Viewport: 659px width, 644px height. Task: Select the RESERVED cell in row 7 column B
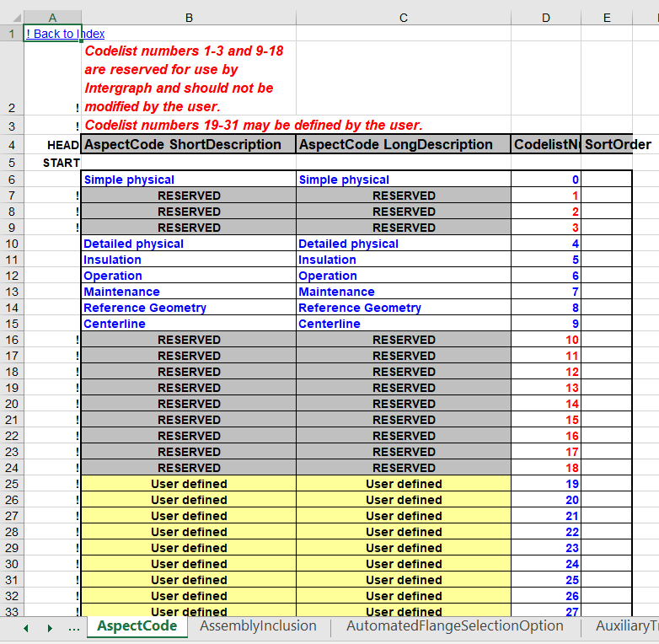pos(189,196)
